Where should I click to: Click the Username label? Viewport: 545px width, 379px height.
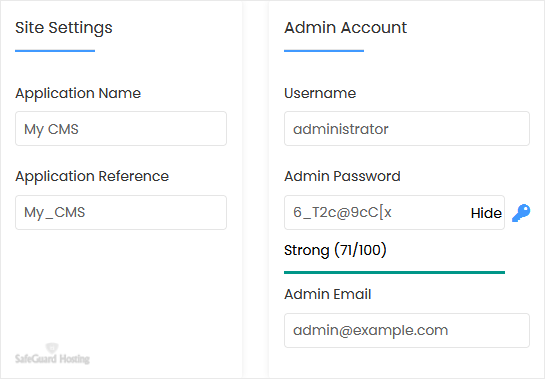pyautogui.click(x=320, y=93)
